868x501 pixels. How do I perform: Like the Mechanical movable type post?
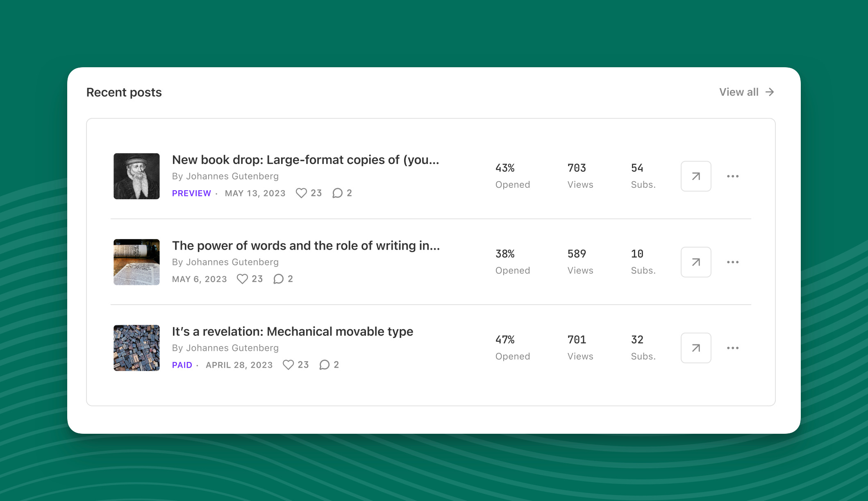coord(289,364)
